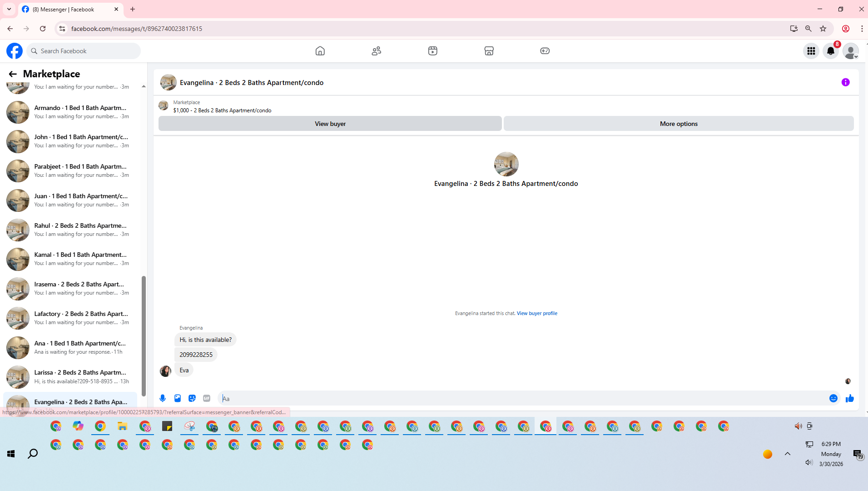Screen dimensions: 868x491
Task: Open the tab search dropdown chevron
Action: pyautogui.click(x=9, y=9)
